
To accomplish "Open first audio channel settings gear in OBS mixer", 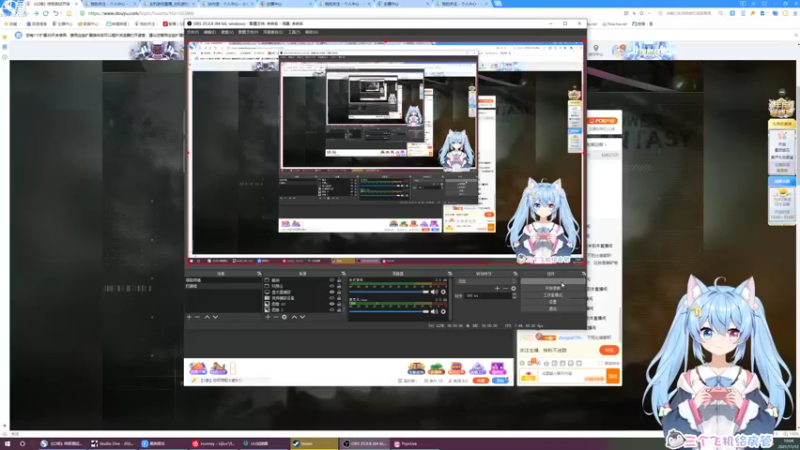I will pyautogui.click(x=443, y=292).
